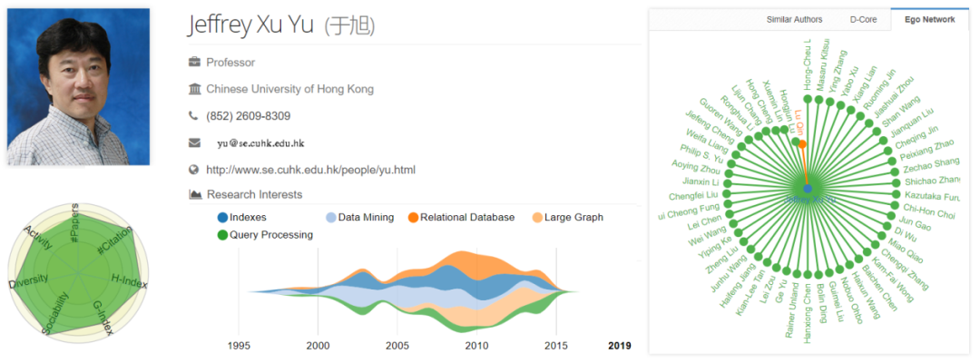This screenshot has width=980, height=363.
Task: Select the Large Graph legend swatch
Action: (537, 218)
